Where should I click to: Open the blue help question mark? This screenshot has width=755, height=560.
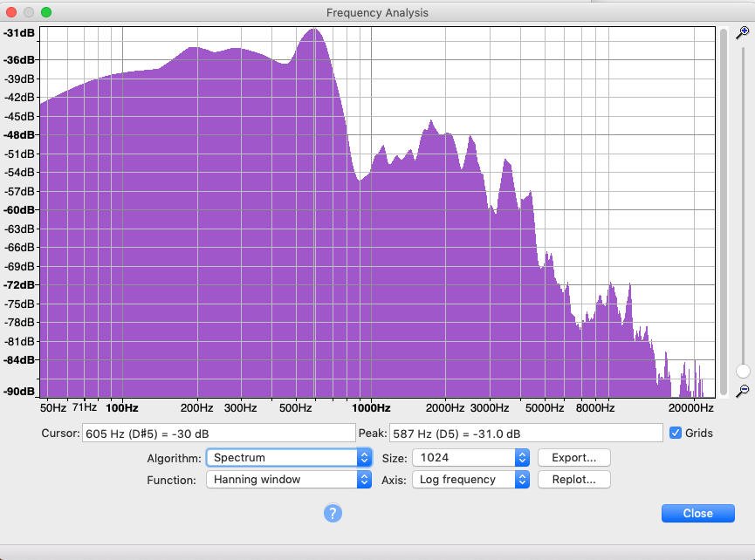point(333,513)
